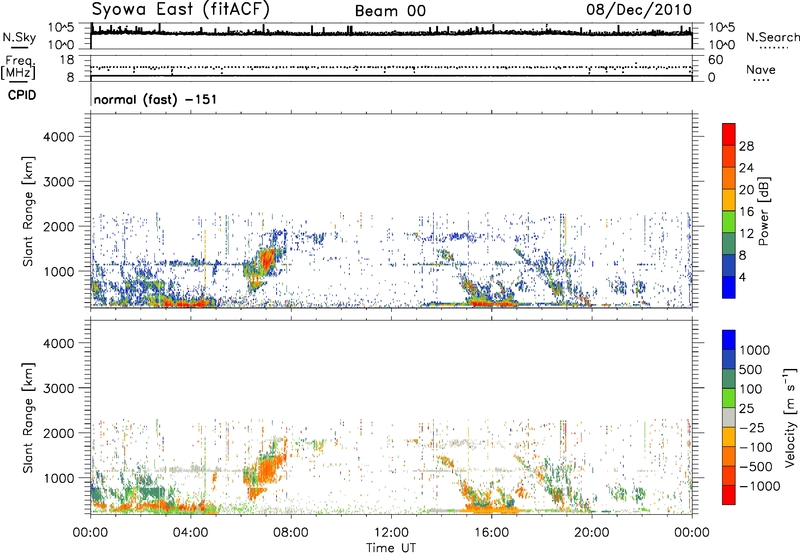The height and width of the screenshot is (554, 800).
Task: Click the red bottom segment of Velocity colorbar
Action: point(729,495)
